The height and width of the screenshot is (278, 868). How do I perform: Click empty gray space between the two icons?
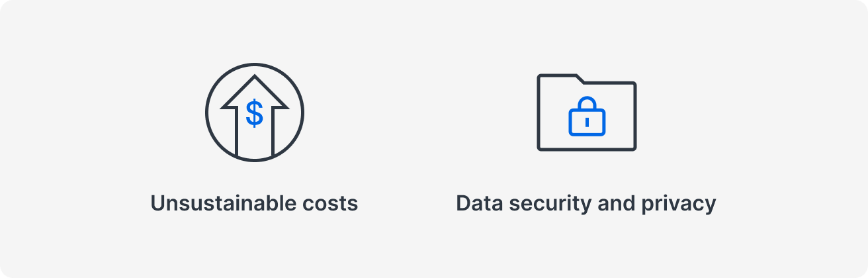pos(420,113)
